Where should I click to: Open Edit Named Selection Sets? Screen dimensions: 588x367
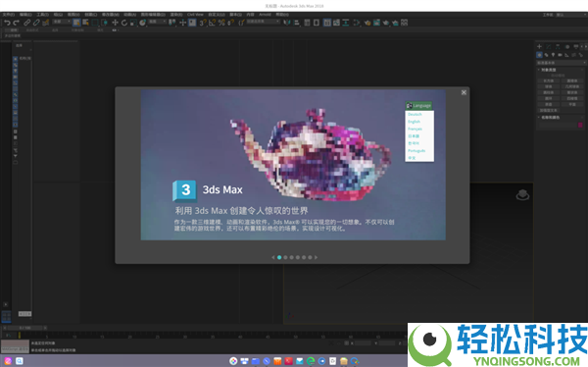point(242,23)
